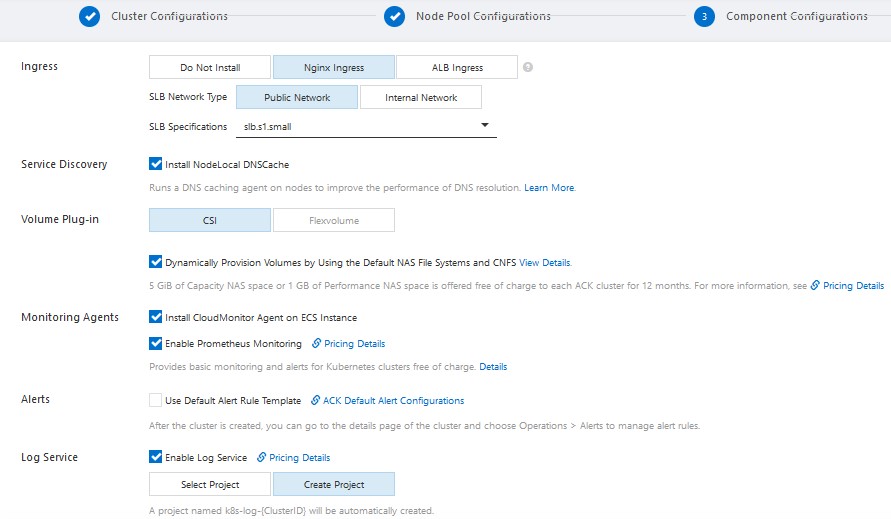The image size is (891, 519).
Task: Click the step 3 Component Configurations circle
Action: [x=704, y=17]
